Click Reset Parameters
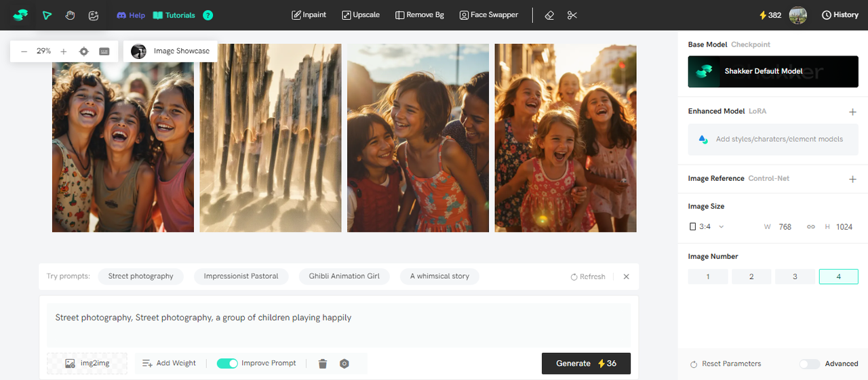Image resolution: width=868 pixels, height=380 pixels. pos(726,364)
